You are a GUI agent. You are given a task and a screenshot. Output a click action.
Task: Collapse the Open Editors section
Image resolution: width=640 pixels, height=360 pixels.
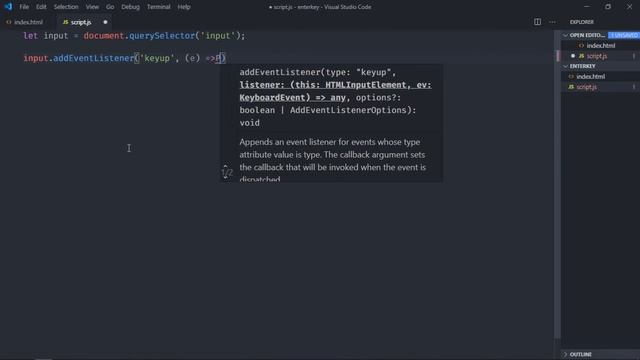(565, 35)
